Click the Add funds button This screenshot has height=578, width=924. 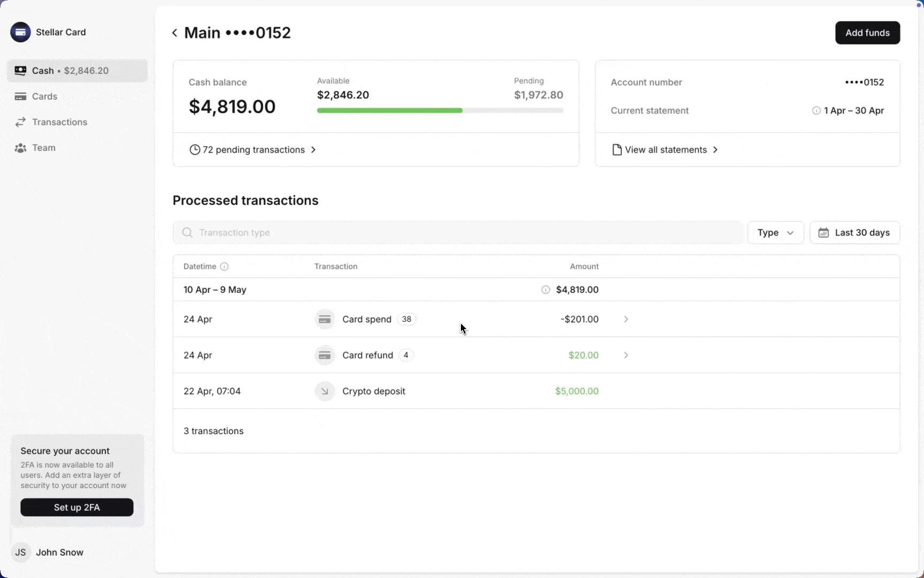point(867,33)
